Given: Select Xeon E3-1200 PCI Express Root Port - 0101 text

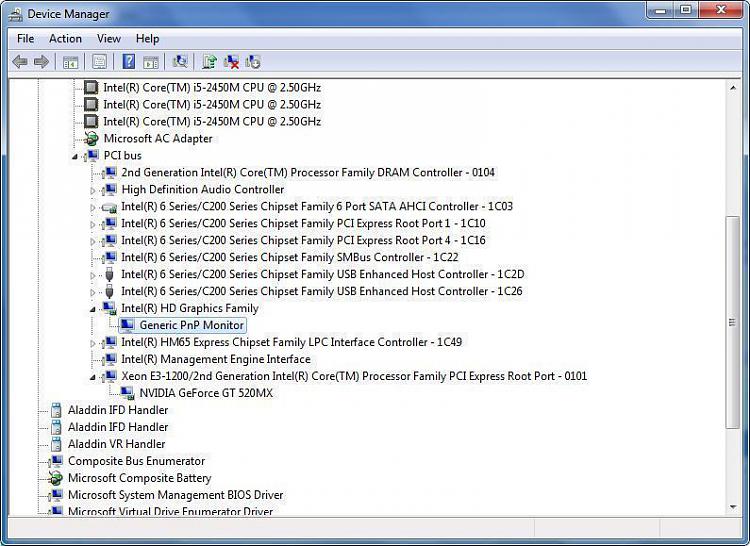Looking at the screenshot, I should coord(354,376).
